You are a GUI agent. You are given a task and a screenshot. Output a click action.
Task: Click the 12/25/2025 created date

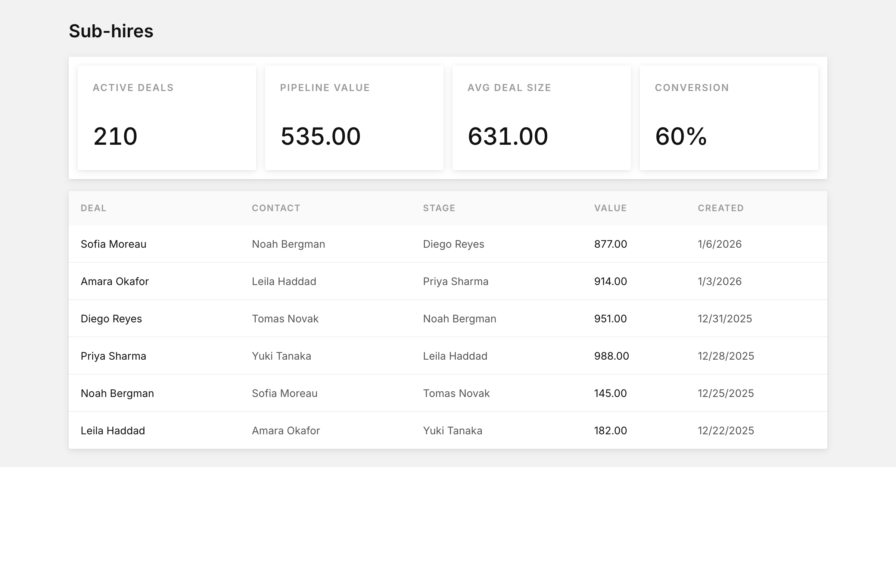click(x=726, y=393)
